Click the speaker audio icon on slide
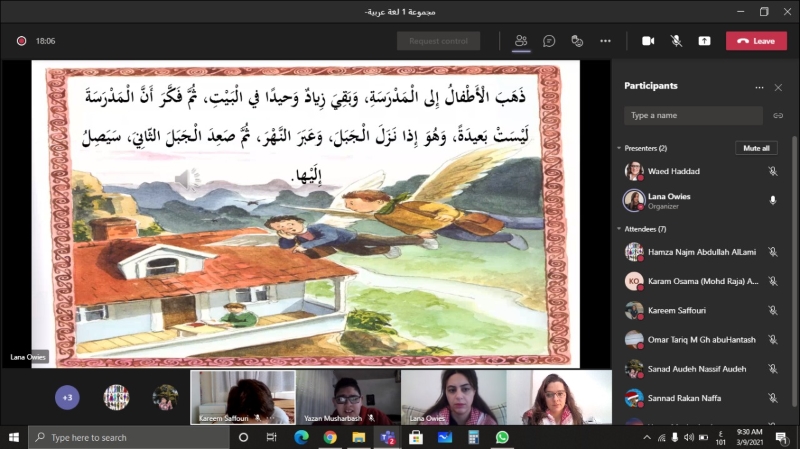 click(x=186, y=179)
